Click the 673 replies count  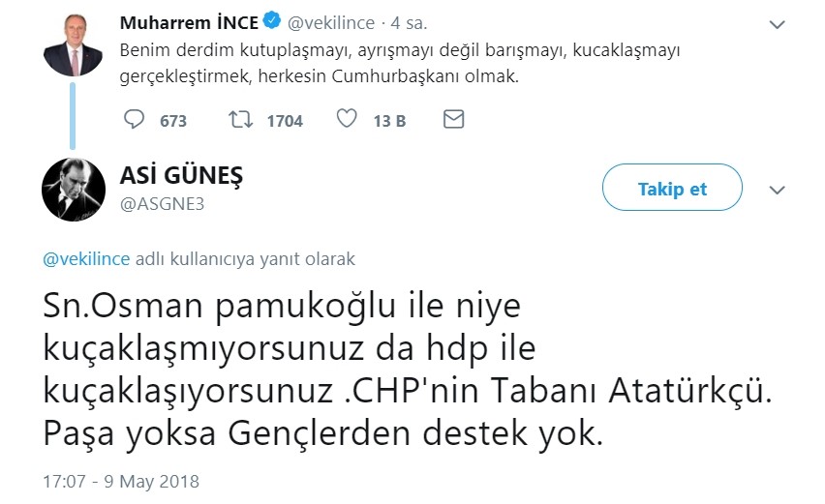(x=173, y=121)
